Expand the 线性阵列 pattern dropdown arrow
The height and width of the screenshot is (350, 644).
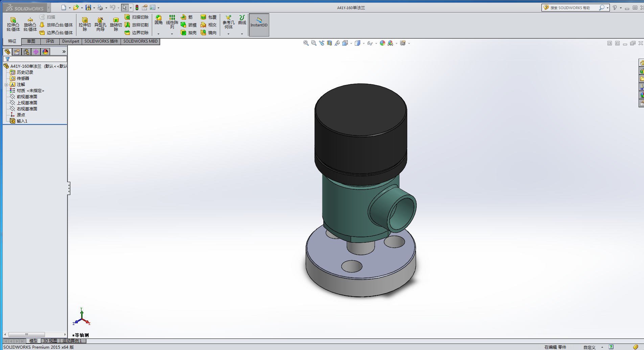point(172,34)
